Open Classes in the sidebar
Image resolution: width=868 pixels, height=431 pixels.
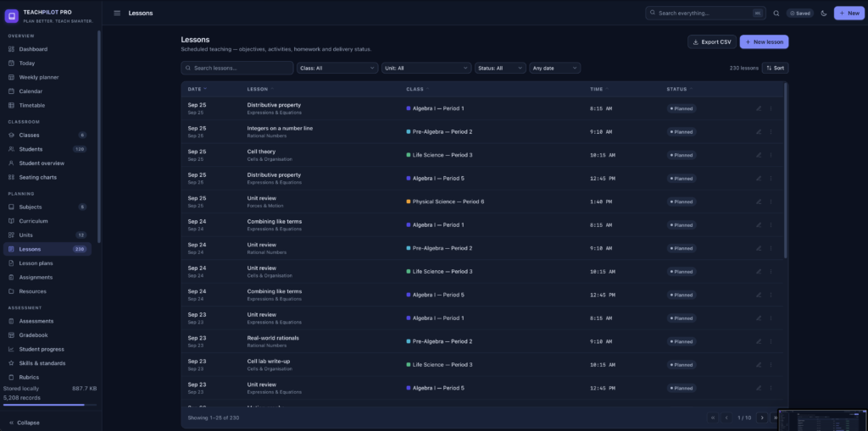pyautogui.click(x=47, y=135)
